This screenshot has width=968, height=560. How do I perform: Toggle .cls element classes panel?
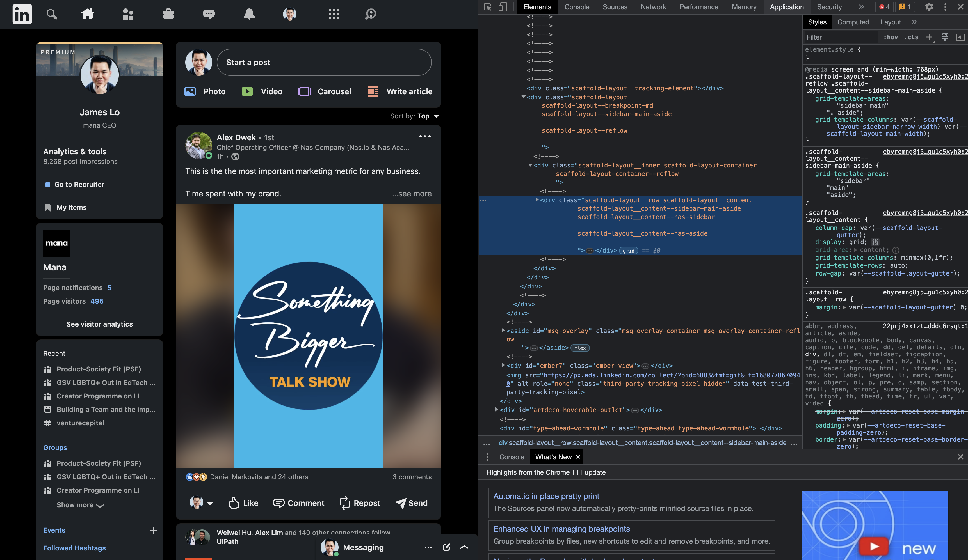(x=911, y=37)
